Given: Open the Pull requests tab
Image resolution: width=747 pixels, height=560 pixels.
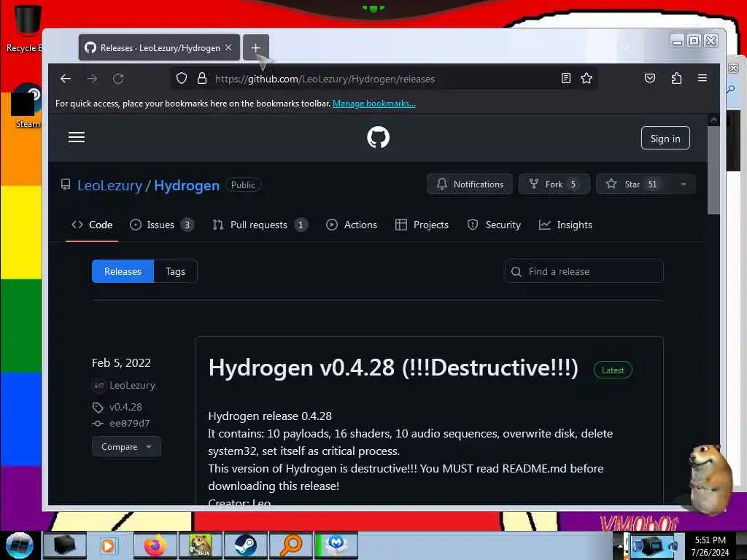Looking at the screenshot, I should click(260, 225).
